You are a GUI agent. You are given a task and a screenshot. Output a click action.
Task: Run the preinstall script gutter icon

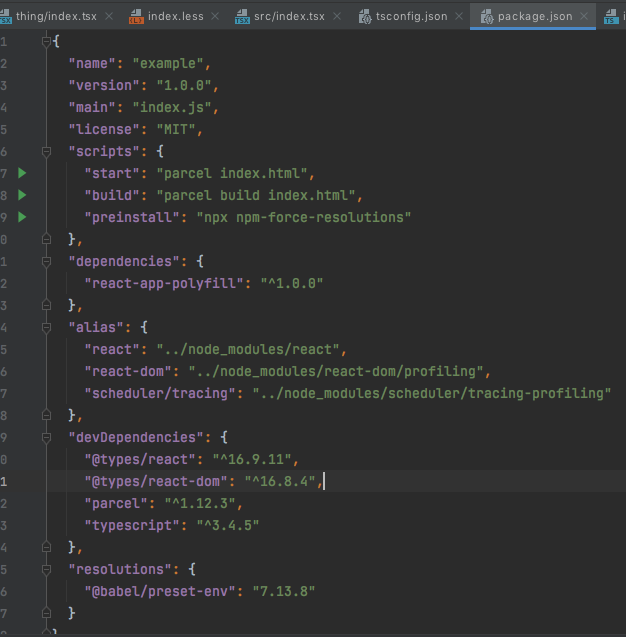(x=22, y=217)
